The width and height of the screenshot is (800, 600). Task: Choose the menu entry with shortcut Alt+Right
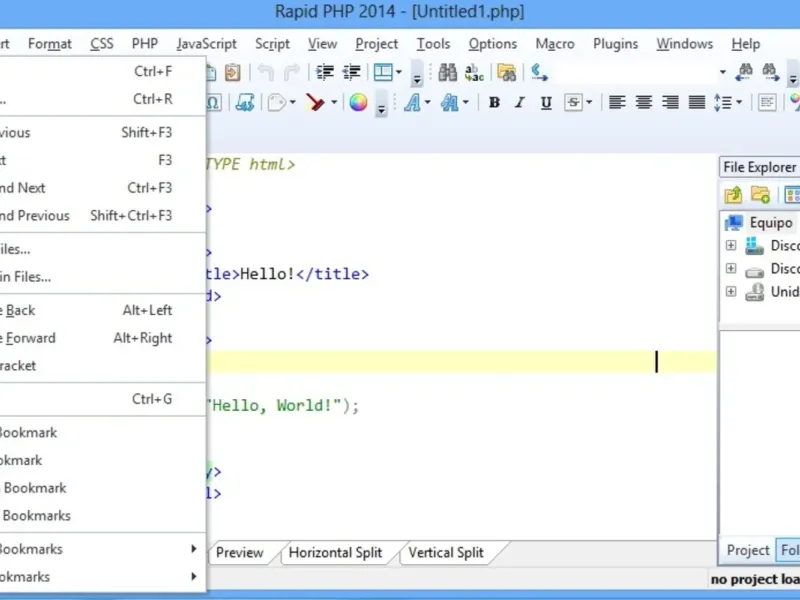point(102,338)
